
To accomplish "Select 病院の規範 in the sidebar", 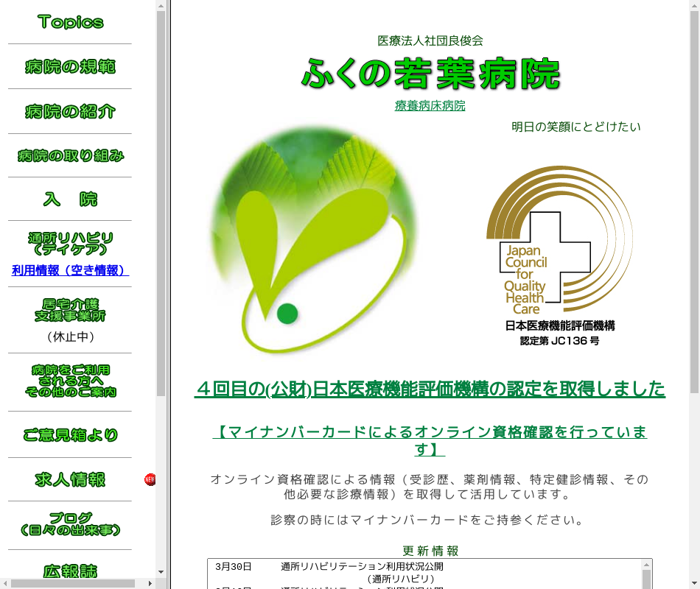I will (x=70, y=67).
